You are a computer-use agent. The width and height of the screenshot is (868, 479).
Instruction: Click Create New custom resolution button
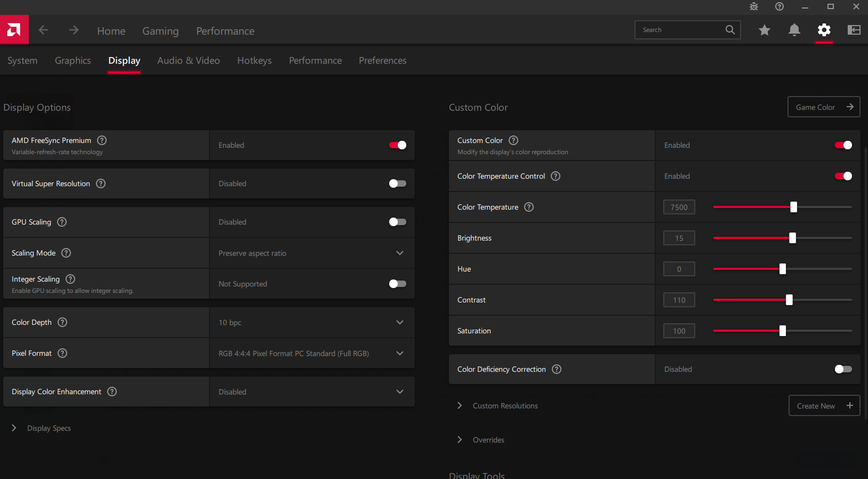[824, 405]
